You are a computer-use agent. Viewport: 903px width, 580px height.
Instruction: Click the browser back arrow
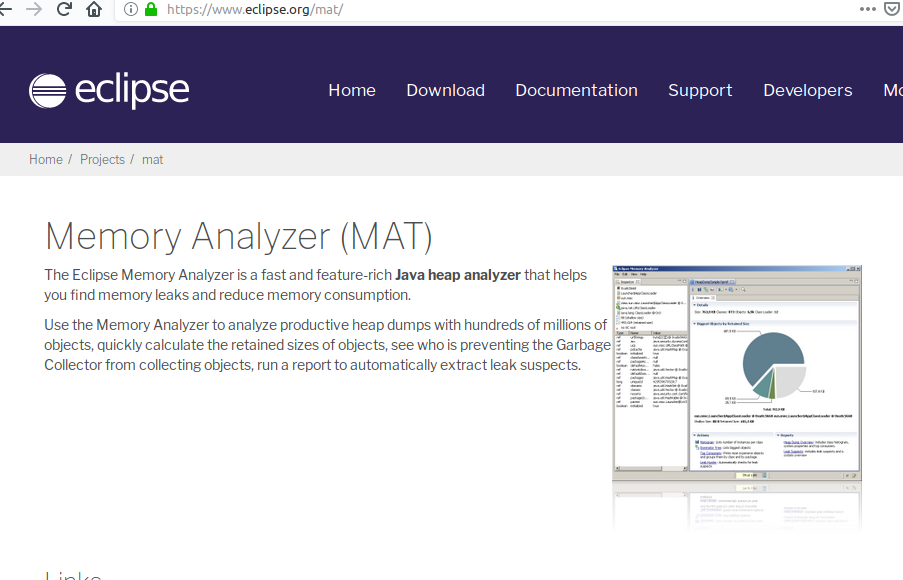point(5,9)
